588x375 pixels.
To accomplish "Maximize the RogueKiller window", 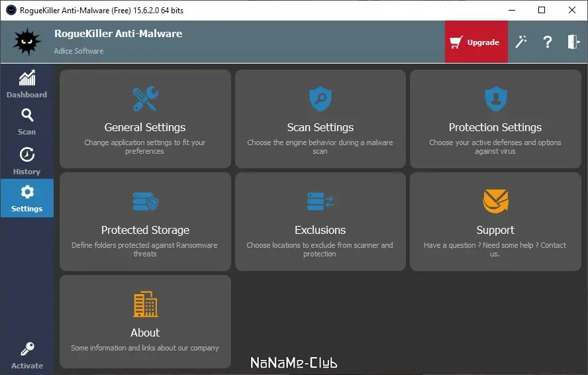I will (x=542, y=10).
